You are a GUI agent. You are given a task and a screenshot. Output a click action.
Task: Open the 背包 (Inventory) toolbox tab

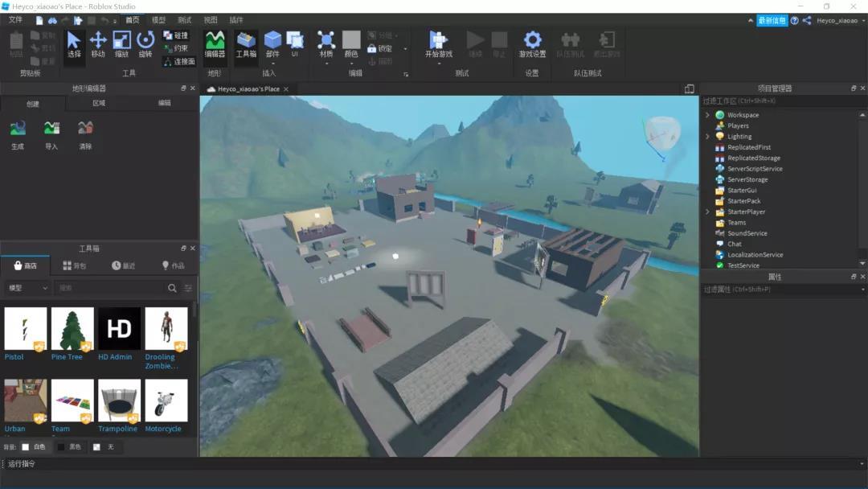tap(75, 266)
